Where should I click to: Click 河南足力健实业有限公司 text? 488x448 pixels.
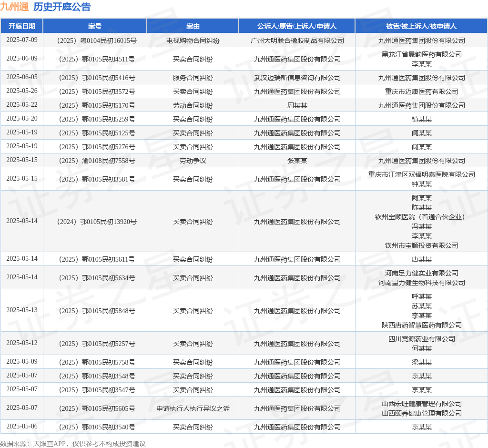(x=421, y=274)
